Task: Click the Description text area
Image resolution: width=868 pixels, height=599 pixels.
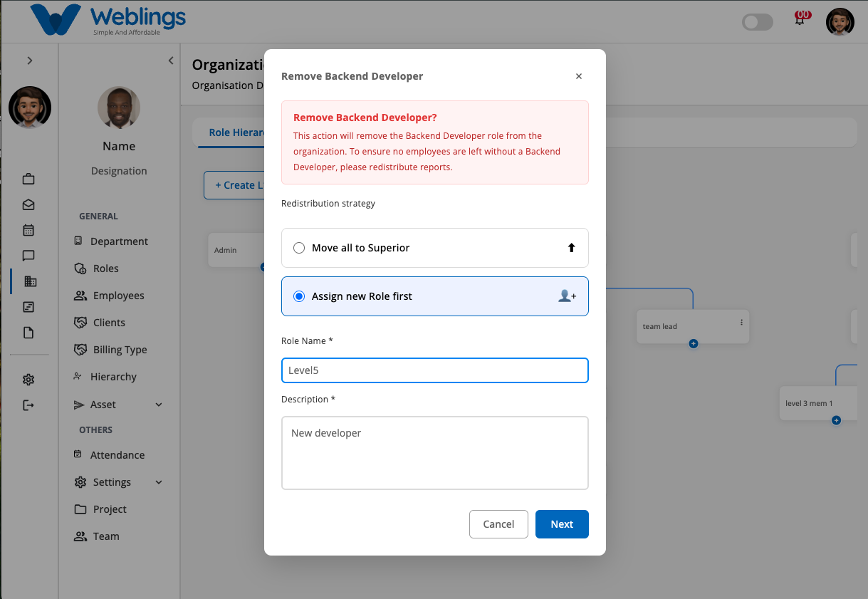Action: 435,453
